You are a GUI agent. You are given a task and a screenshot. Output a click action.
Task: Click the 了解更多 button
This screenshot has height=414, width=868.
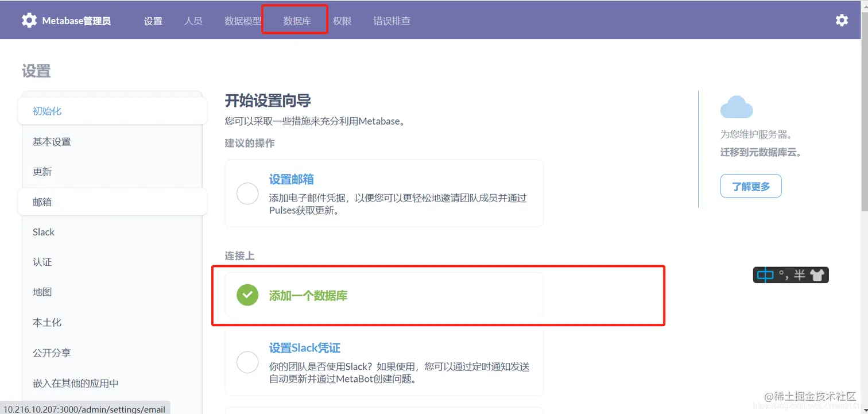click(751, 186)
